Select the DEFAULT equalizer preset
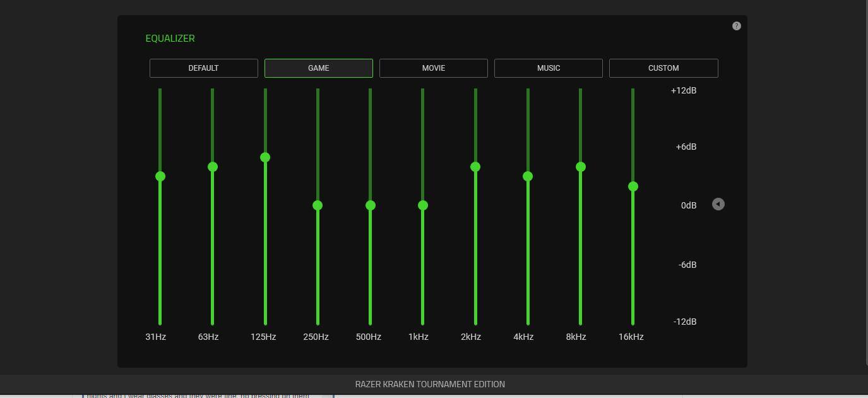The width and height of the screenshot is (868, 398). click(x=203, y=68)
